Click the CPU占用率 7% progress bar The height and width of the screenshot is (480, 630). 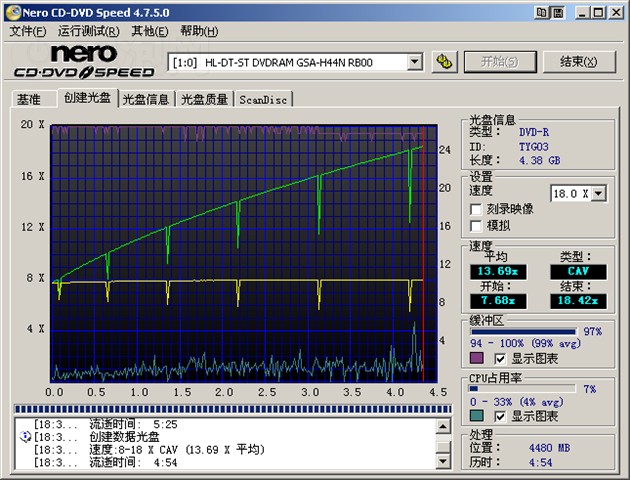522,389
